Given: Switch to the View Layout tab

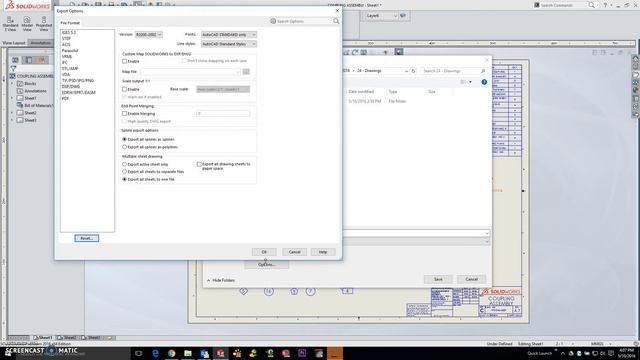Looking at the screenshot, I should coord(14,43).
